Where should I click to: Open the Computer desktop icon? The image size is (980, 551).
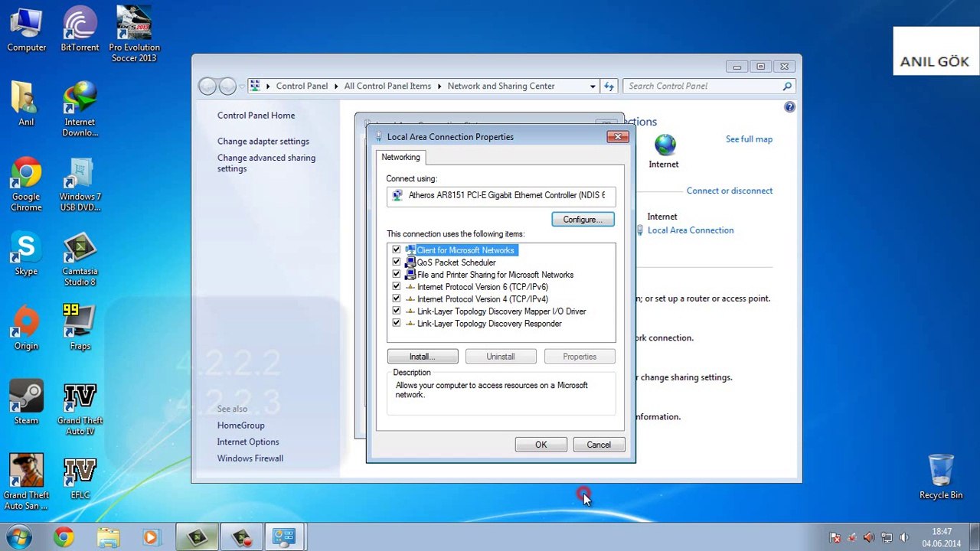click(x=26, y=31)
